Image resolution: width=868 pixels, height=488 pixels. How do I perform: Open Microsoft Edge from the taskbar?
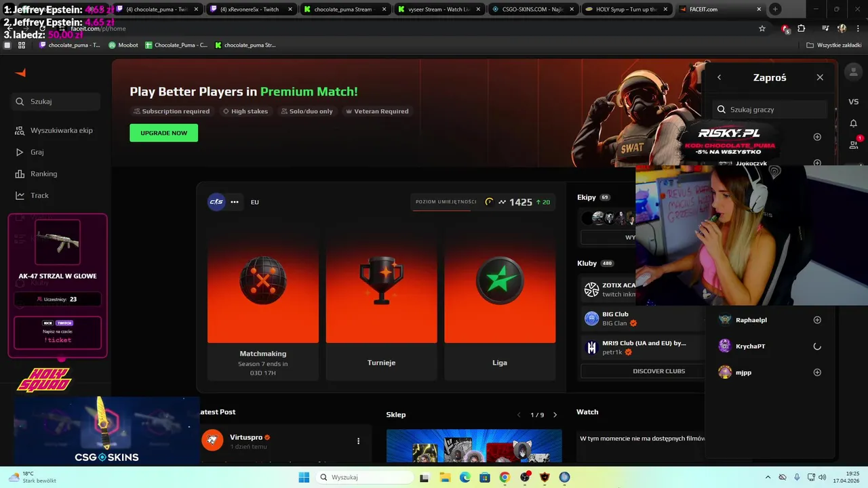[x=465, y=477]
